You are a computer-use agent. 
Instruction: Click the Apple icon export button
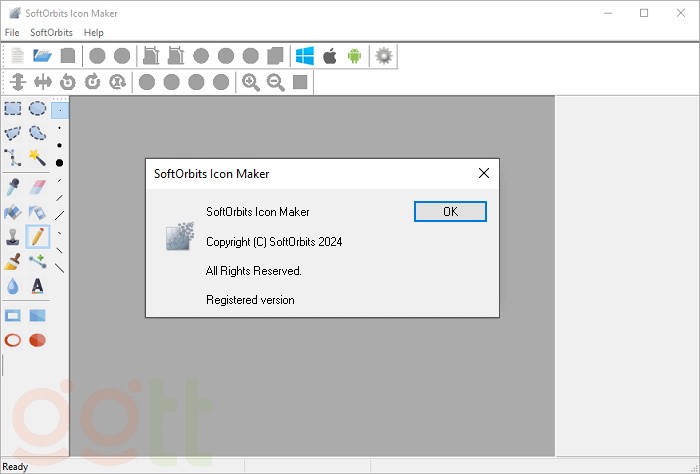[x=329, y=56]
